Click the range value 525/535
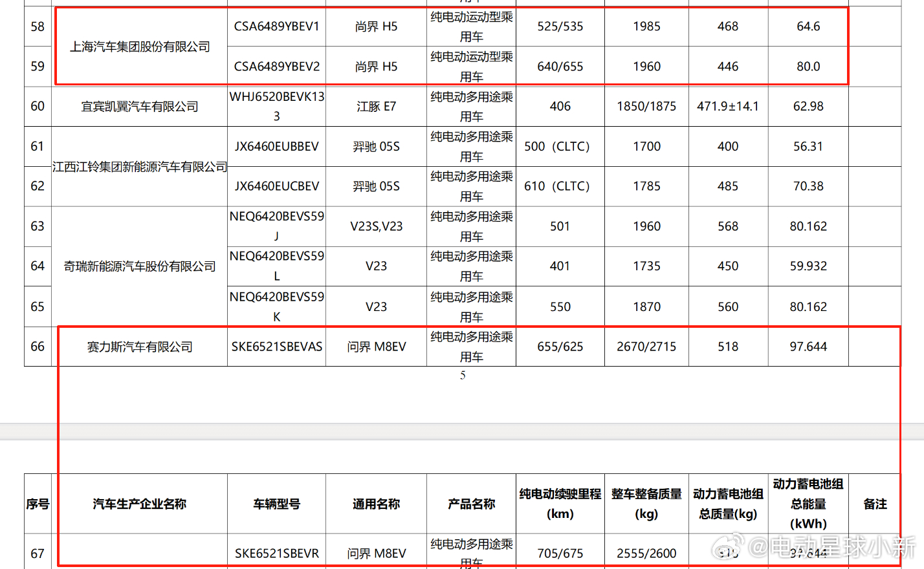Viewport: 924px width, 569px height. (560, 27)
